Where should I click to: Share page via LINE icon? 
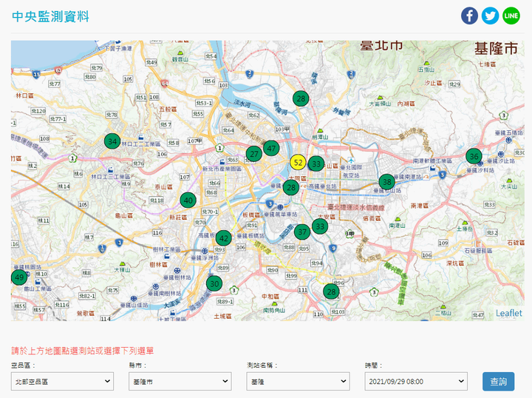point(511,16)
